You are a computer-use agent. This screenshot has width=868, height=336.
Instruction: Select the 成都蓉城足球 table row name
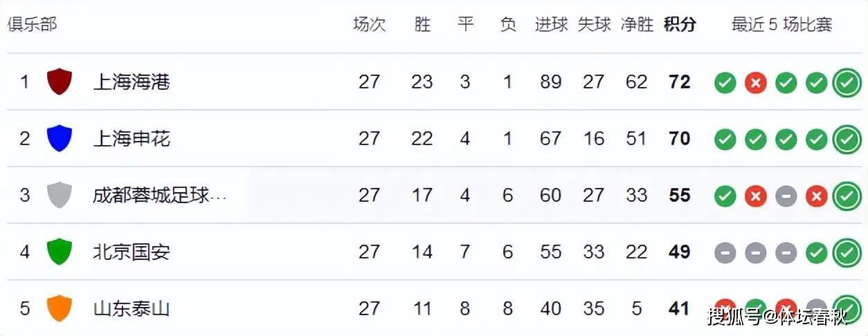(x=159, y=195)
